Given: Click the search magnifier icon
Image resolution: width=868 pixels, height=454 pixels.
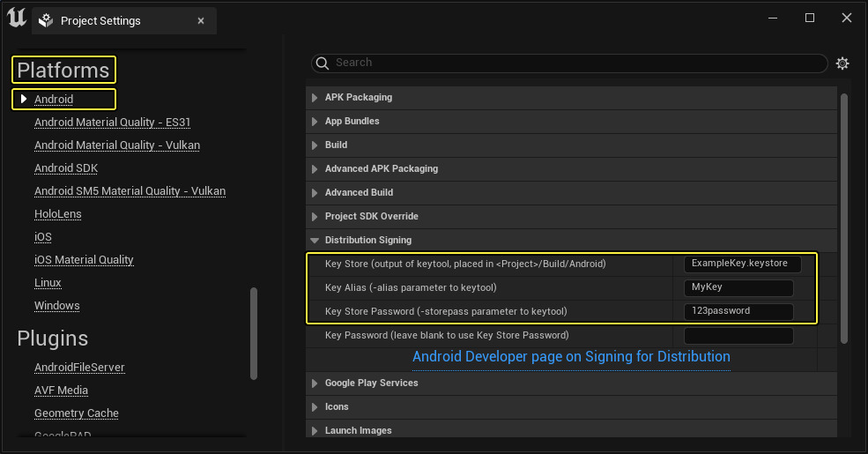Looking at the screenshot, I should [x=323, y=63].
